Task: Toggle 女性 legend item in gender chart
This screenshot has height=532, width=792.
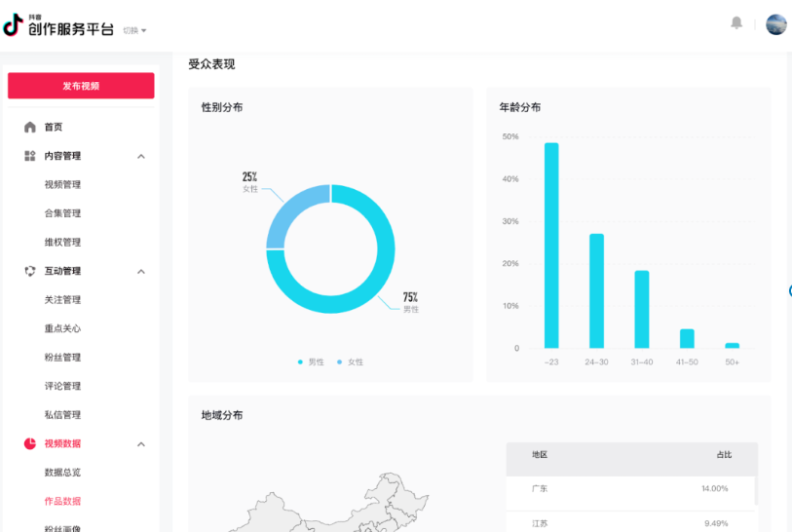Action: tap(350, 361)
